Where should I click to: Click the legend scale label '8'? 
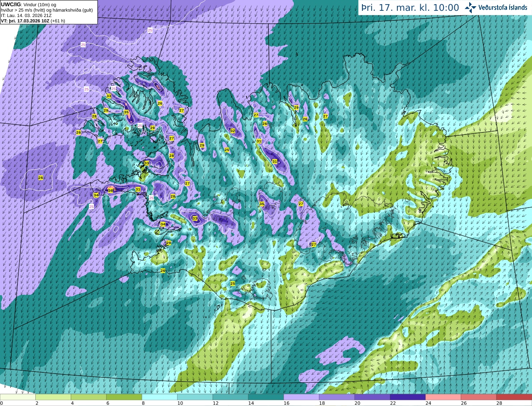point(143,403)
